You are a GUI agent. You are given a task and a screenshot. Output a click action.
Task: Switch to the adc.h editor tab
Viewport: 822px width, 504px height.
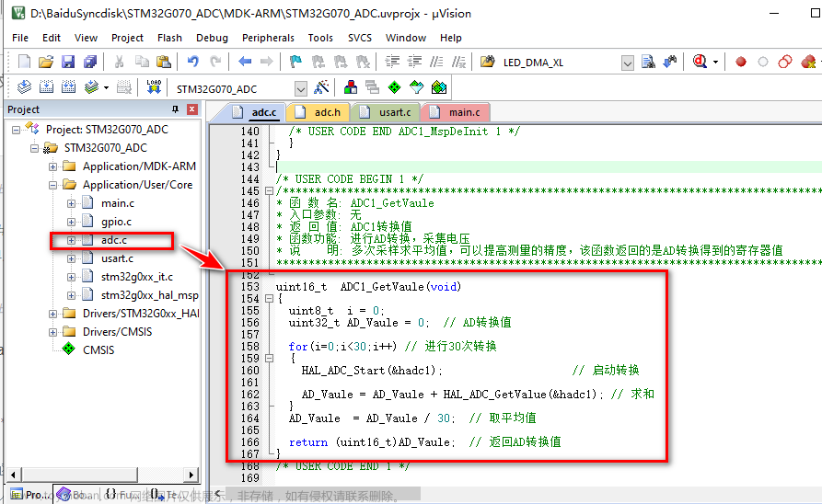point(318,112)
